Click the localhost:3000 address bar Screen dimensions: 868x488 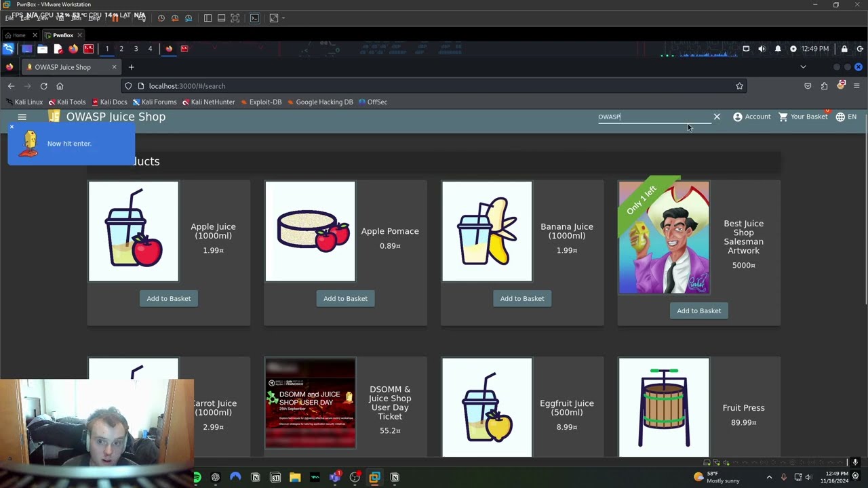tap(434, 86)
